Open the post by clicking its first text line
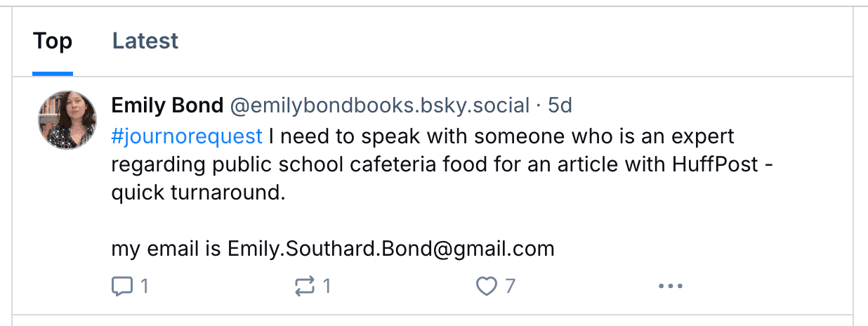Screen dimensions: 868x326 pyautogui.click(x=499, y=135)
